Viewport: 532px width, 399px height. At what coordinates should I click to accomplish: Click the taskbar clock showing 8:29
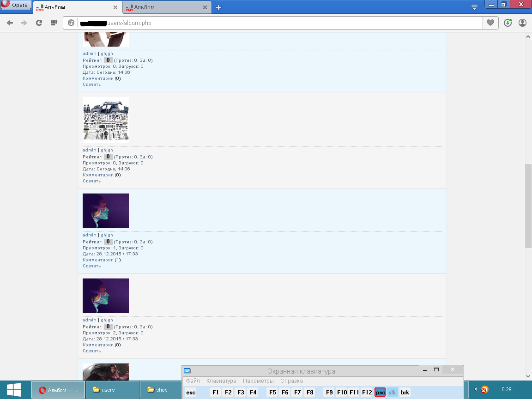pos(506,389)
